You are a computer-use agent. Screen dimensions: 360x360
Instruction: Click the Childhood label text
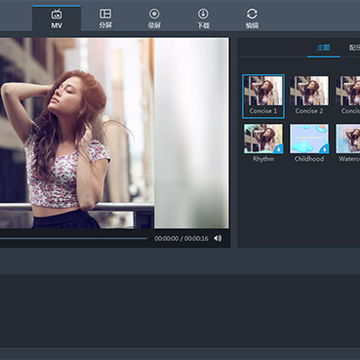click(x=309, y=159)
